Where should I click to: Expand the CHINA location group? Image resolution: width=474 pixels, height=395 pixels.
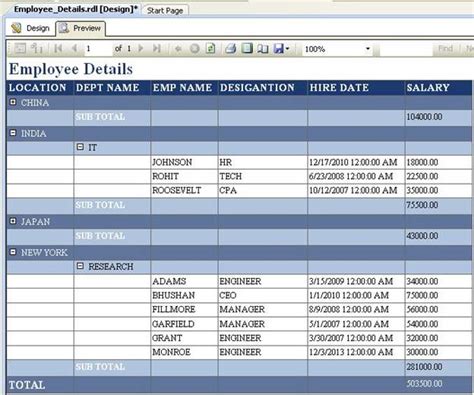[13, 102]
